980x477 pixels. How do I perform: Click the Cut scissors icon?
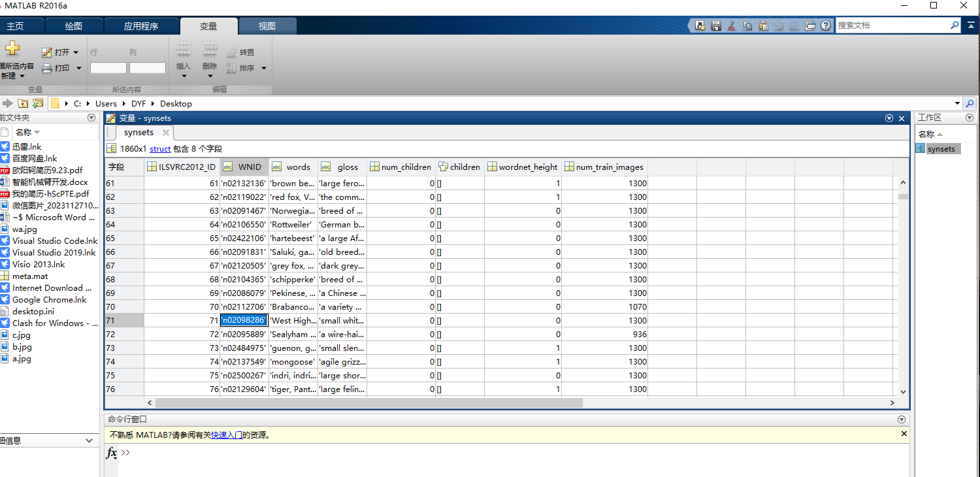click(x=732, y=25)
